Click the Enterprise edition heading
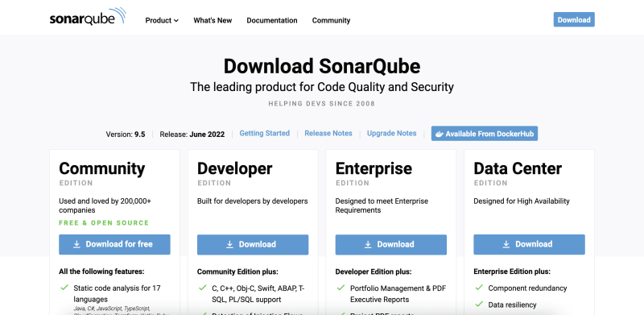 (374, 168)
